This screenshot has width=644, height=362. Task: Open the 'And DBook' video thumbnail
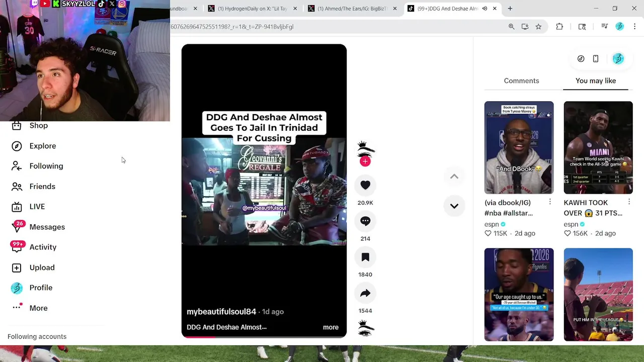pyautogui.click(x=519, y=147)
